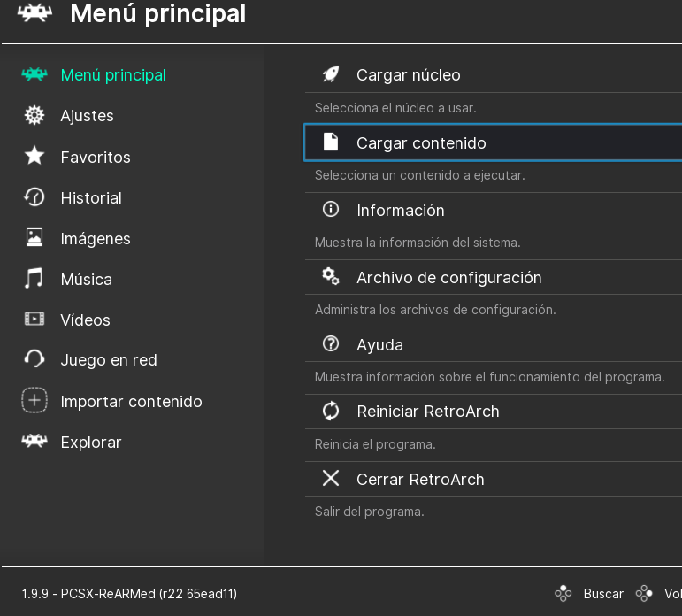Click the gears icon for Archivo de configuración
Screen dimensions: 682x616
pyautogui.click(x=331, y=277)
